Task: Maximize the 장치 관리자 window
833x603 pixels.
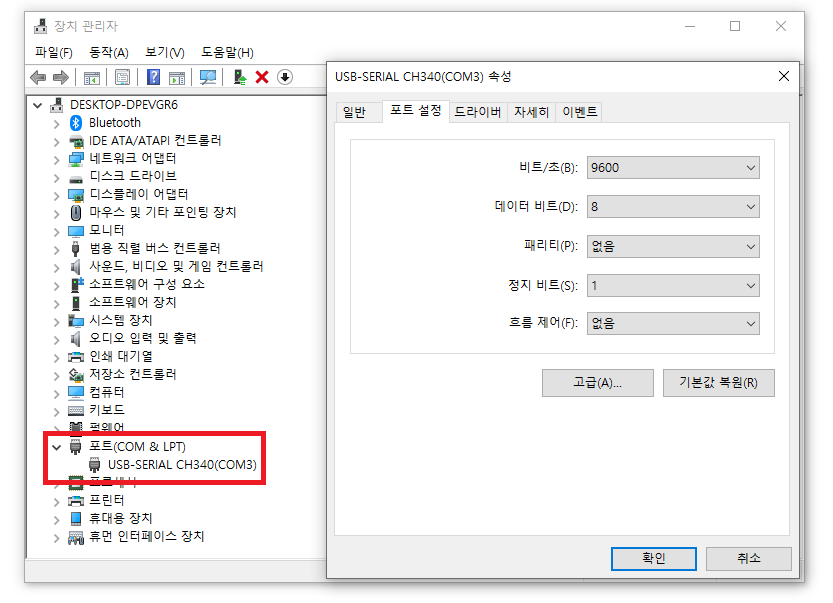Action: [735, 26]
